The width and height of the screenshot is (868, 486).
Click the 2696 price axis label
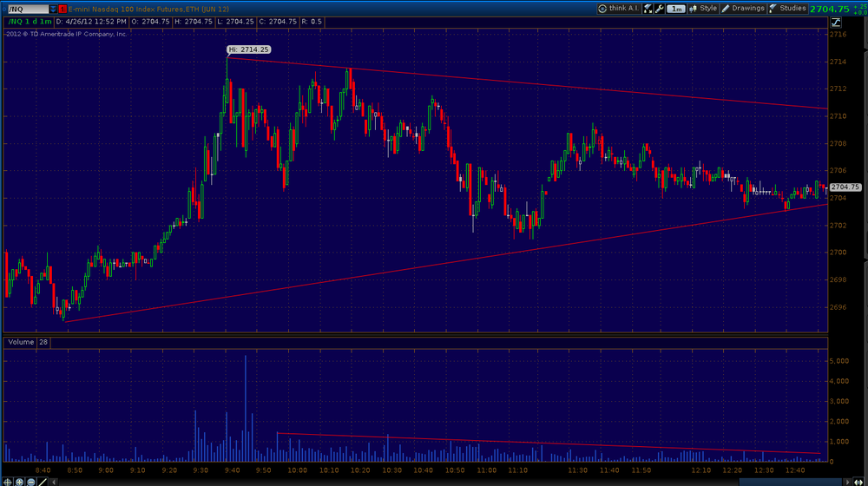point(838,307)
